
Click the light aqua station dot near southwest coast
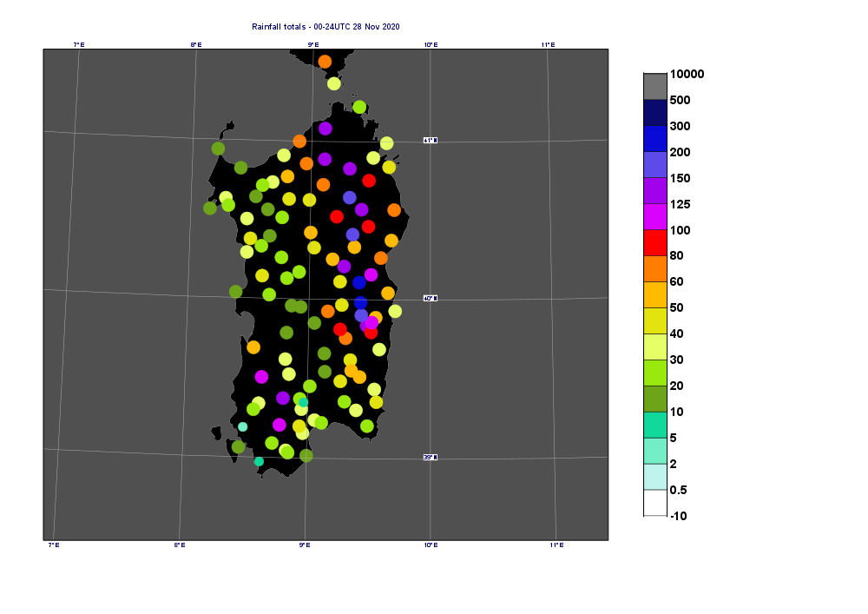pyautogui.click(x=242, y=427)
